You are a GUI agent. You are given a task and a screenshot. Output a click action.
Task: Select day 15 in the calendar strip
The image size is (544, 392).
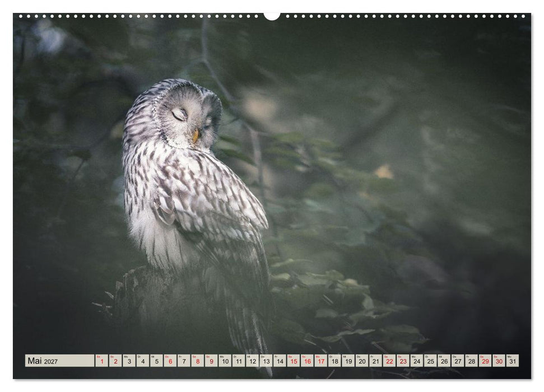294,361
